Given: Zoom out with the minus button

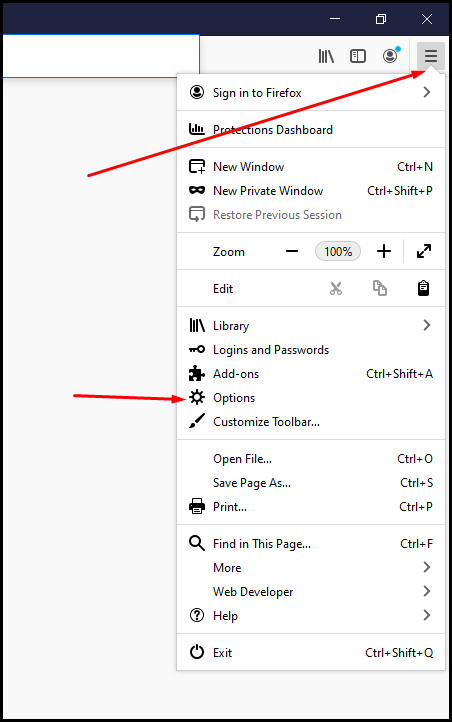Looking at the screenshot, I should (292, 251).
